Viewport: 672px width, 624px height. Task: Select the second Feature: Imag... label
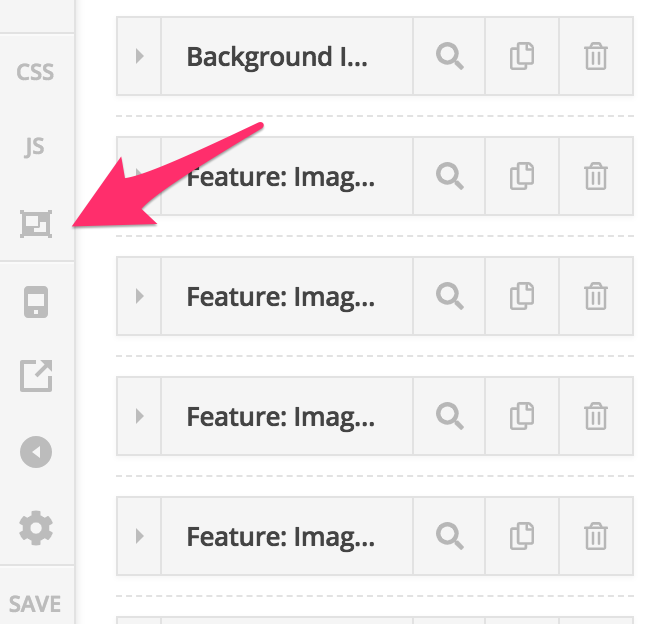coord(281,297)
